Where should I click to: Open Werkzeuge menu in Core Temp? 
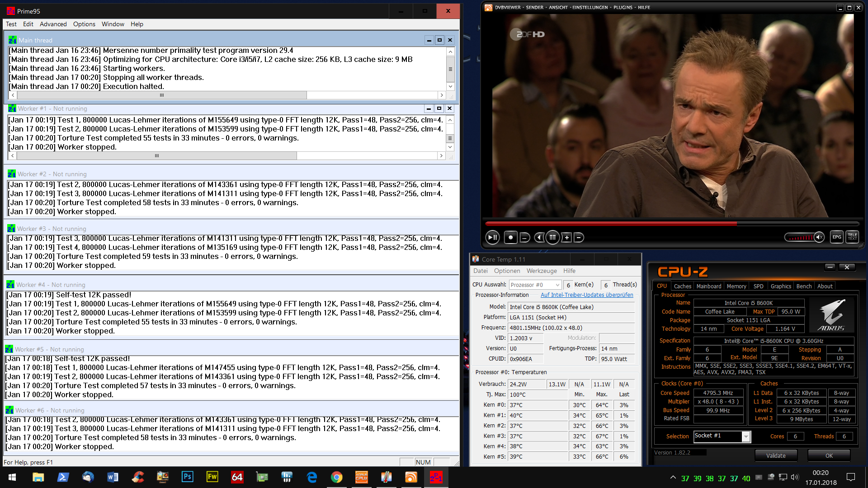pyautogui.click(x=541, y=271)
